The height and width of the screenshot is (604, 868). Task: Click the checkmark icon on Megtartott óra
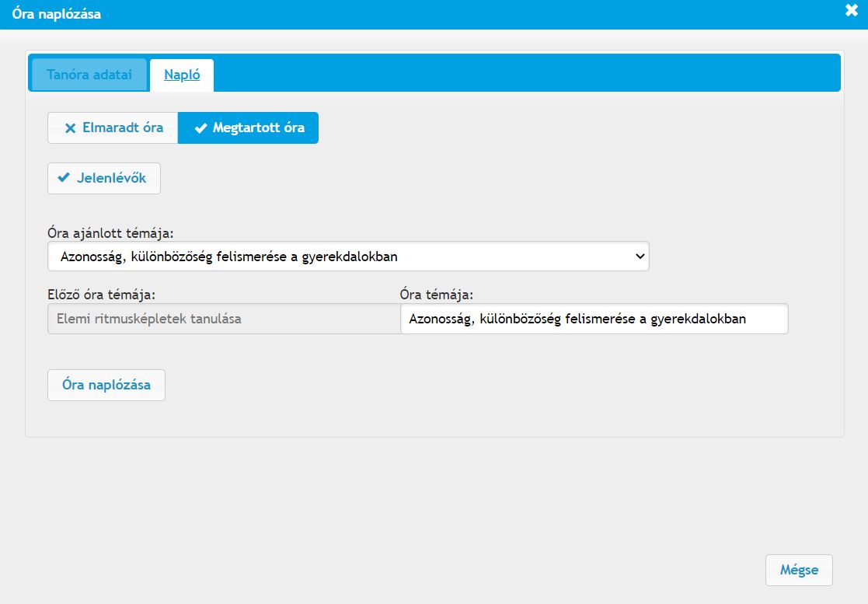click(x=200, y=128)
